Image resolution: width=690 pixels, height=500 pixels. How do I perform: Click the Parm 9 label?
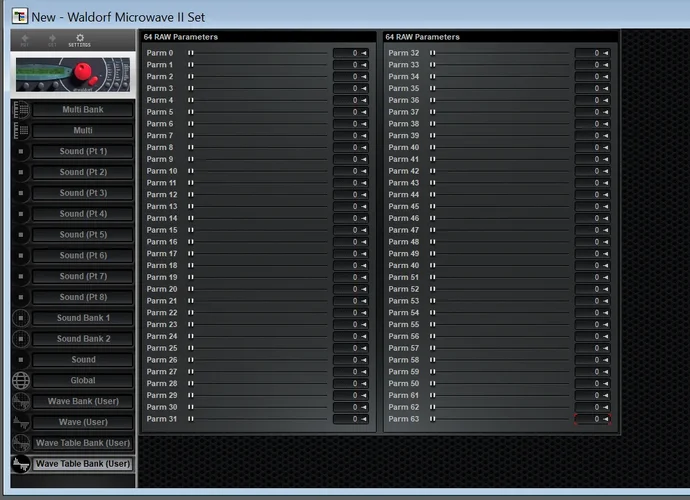(x=160, y=159)
